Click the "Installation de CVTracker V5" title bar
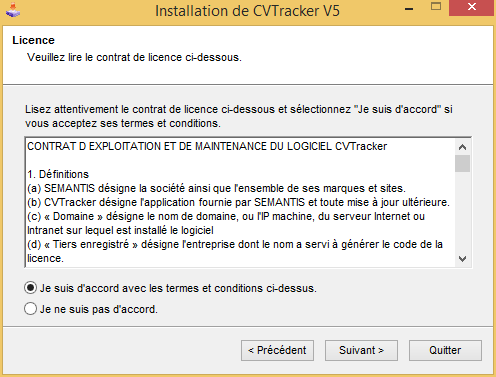Viewport: 496px width, 377px height. (247, 11)
